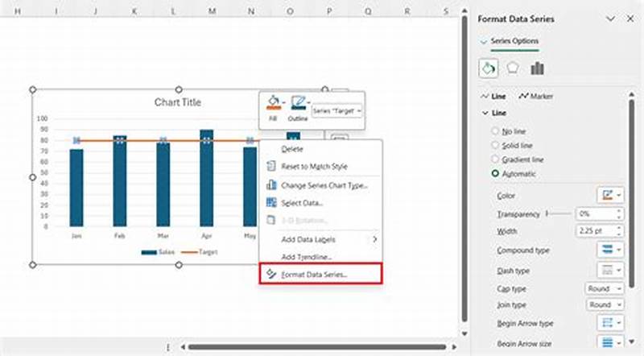The image size is (644, 356).
Task: Open the Series "Target" element selector dropdown
Action: [337, 110]
